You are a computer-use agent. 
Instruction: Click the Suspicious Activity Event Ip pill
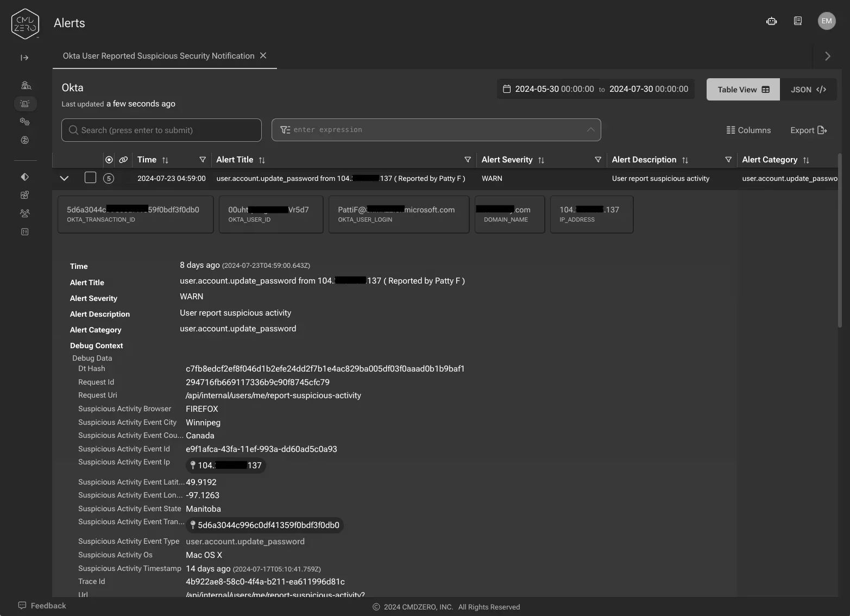(226, 466)
